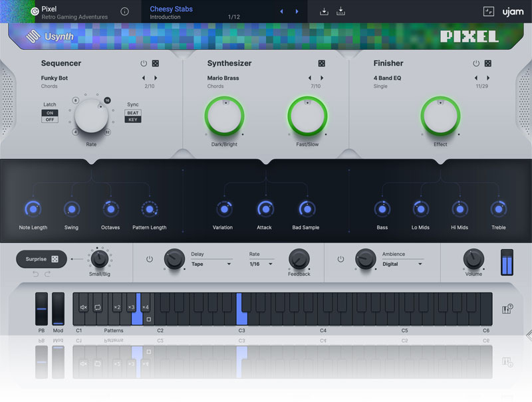532x402 pixels.
Task: Open the ujam logo menu
Action: pyautogui.click(x=513, y=11)
